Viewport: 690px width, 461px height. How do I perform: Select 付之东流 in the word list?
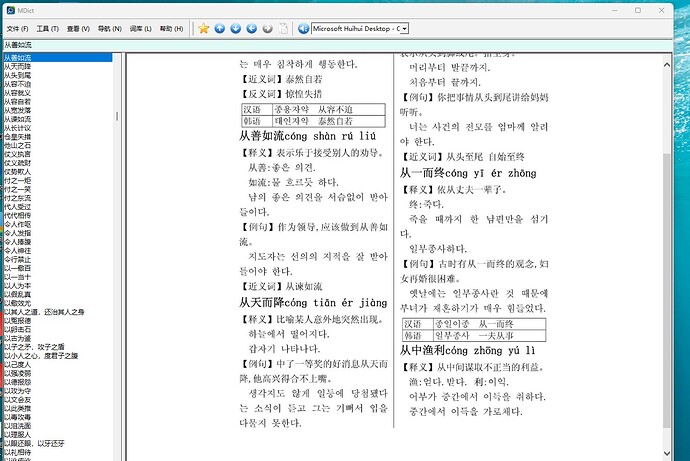(18, 198)
